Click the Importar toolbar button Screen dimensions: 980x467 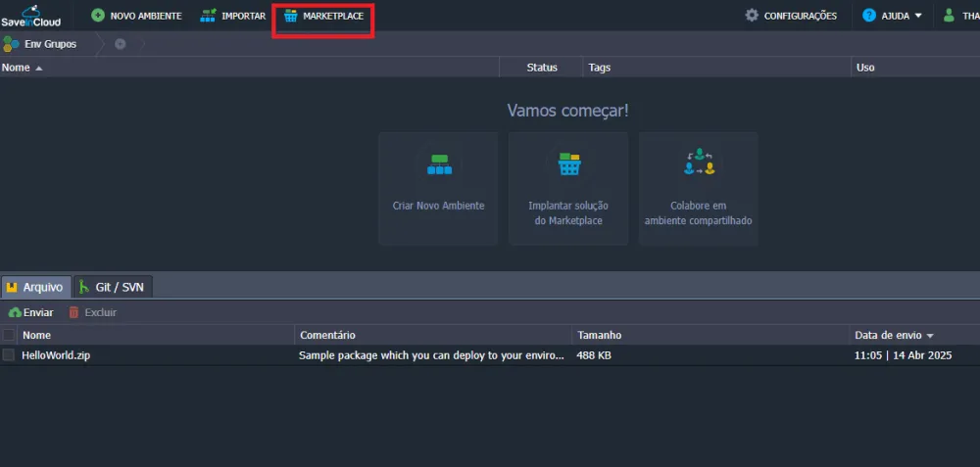232,16
